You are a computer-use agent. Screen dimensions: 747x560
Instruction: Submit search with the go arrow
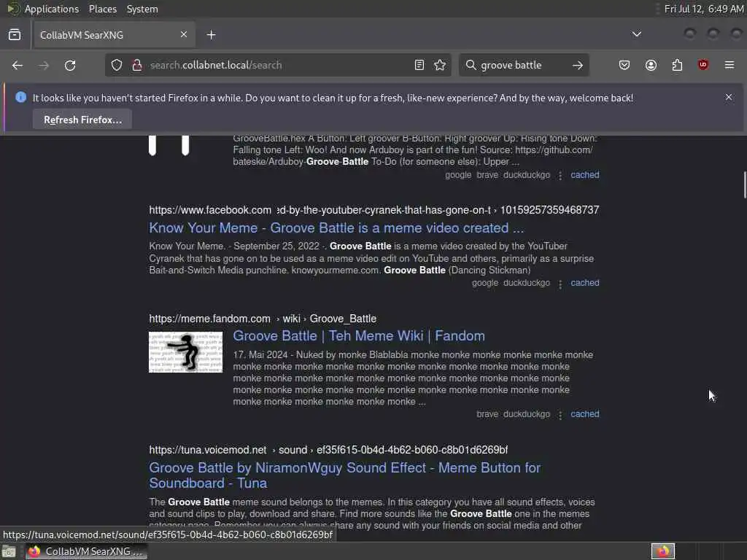[578, 65]
